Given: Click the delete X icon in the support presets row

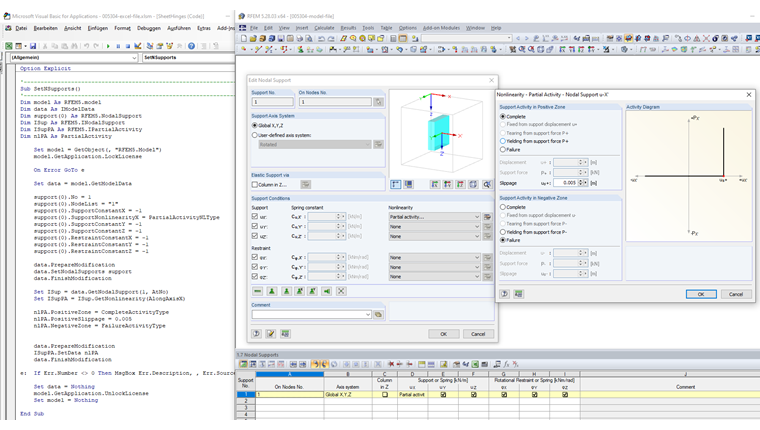Looking at the screenshot, I should coord(341,291).
